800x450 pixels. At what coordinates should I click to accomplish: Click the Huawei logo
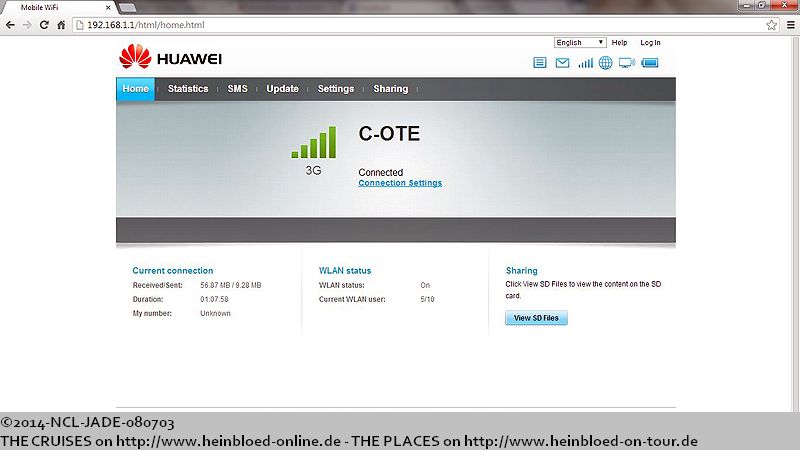pos(170,57)
